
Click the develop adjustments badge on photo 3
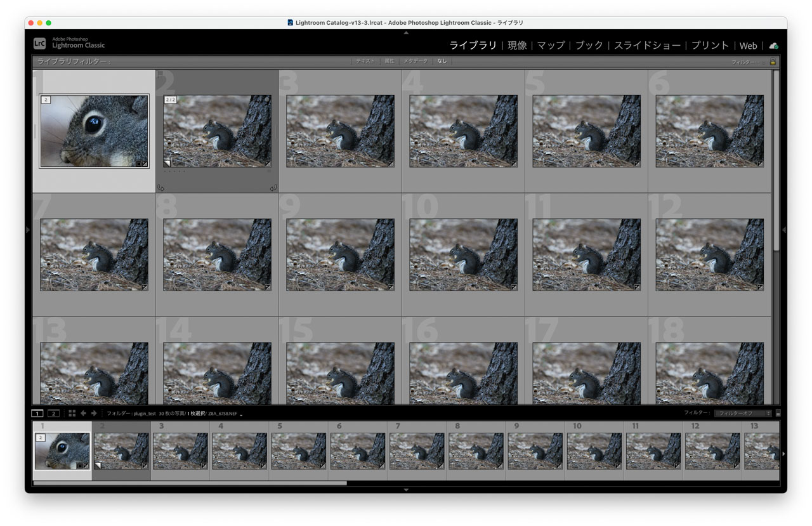(390, 164)
